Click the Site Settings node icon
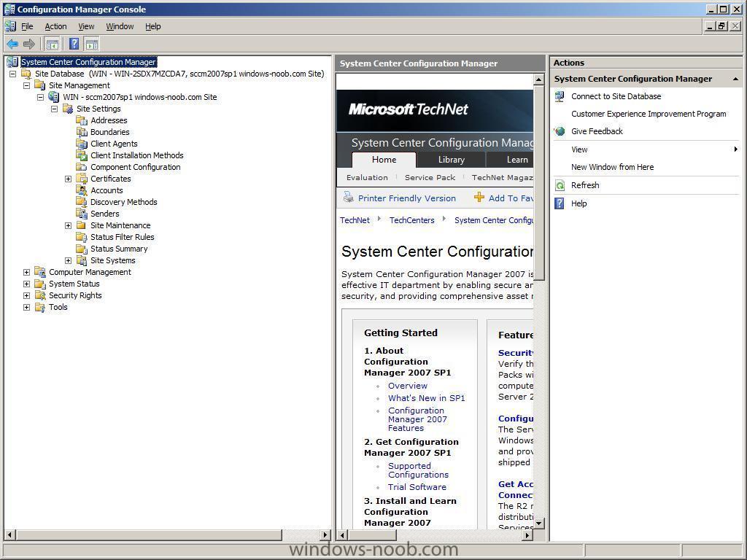 click(x=68, y=109)
